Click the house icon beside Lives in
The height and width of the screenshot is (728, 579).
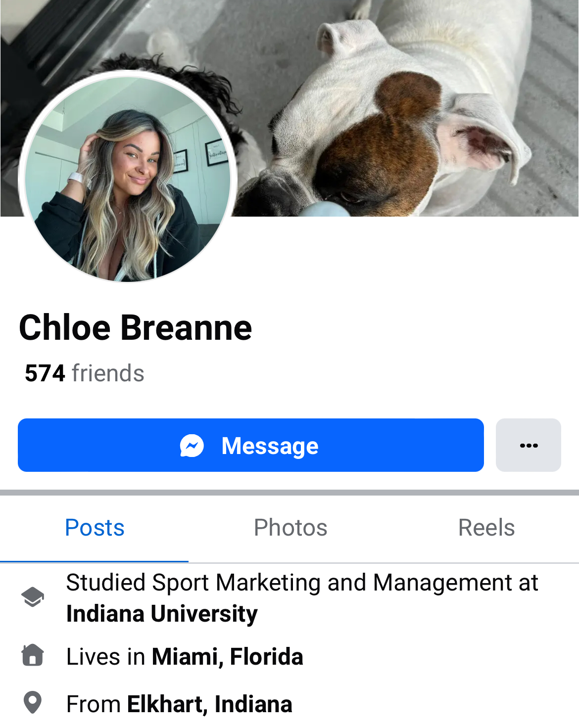[33, 655]
